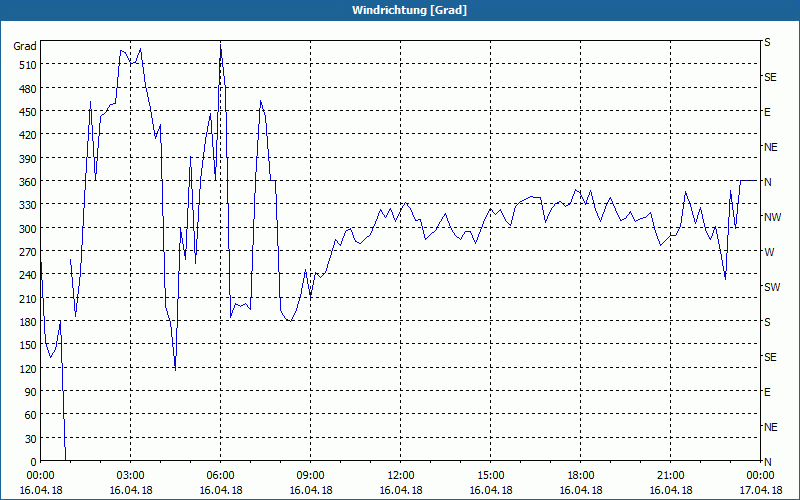This screenshot has width=800, height=500.
Task: Pick the 420 y-axis tick label
Action: pos(29,135)
